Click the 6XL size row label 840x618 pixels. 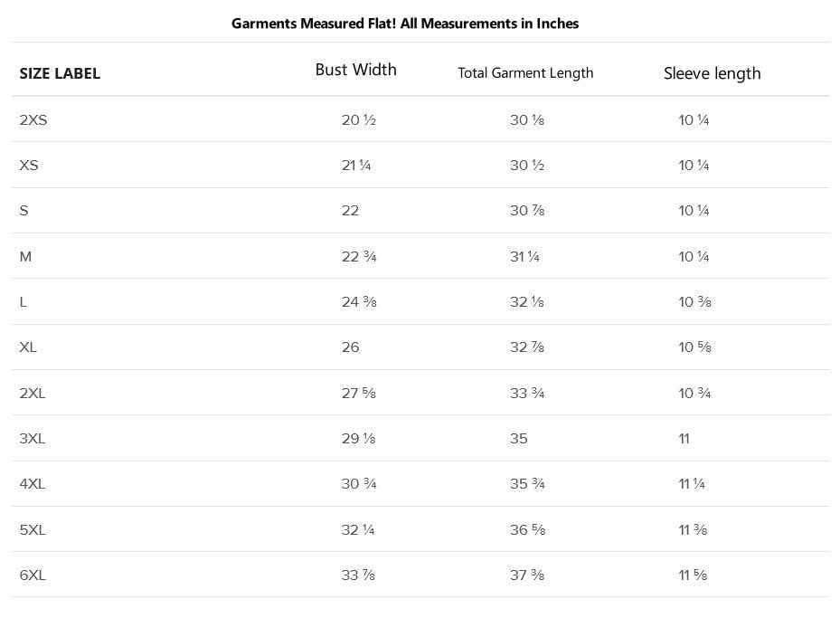click(33, 575)
